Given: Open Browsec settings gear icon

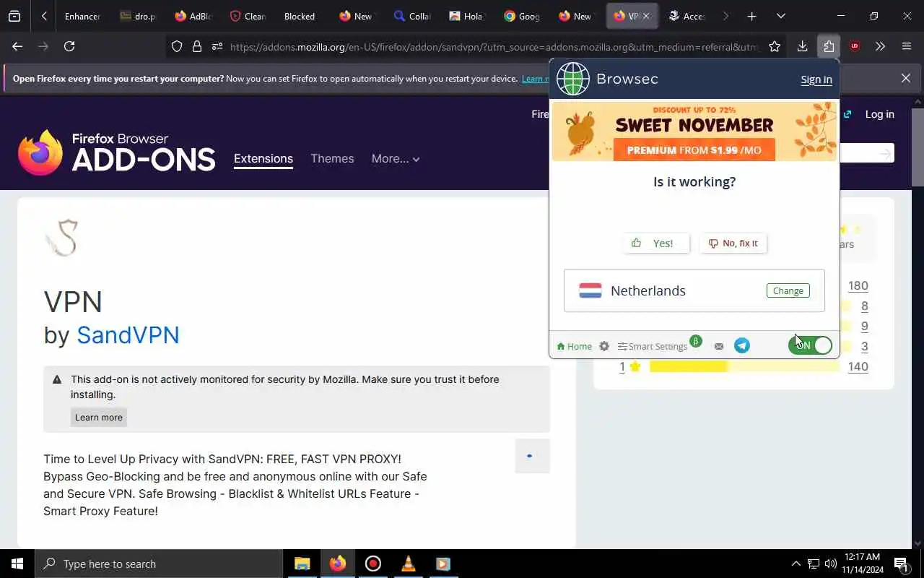Looking at the screenshot, I should tap(604, 346).
